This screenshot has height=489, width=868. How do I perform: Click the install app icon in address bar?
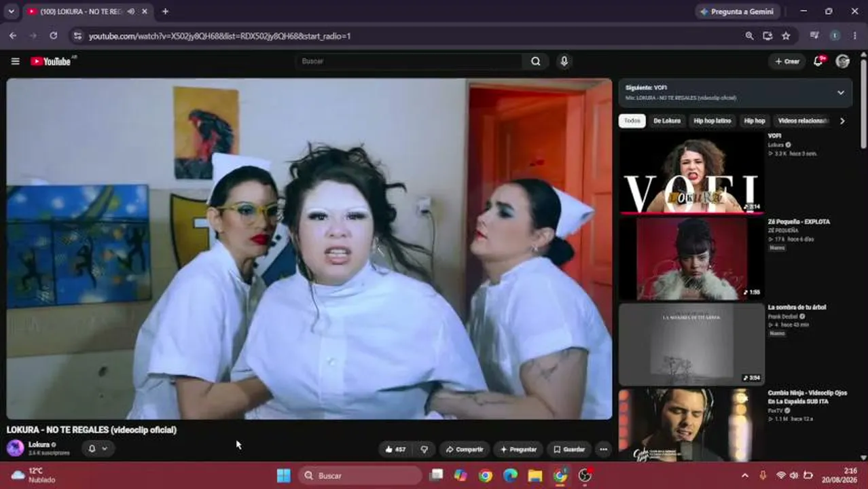(x=767, y=36)
